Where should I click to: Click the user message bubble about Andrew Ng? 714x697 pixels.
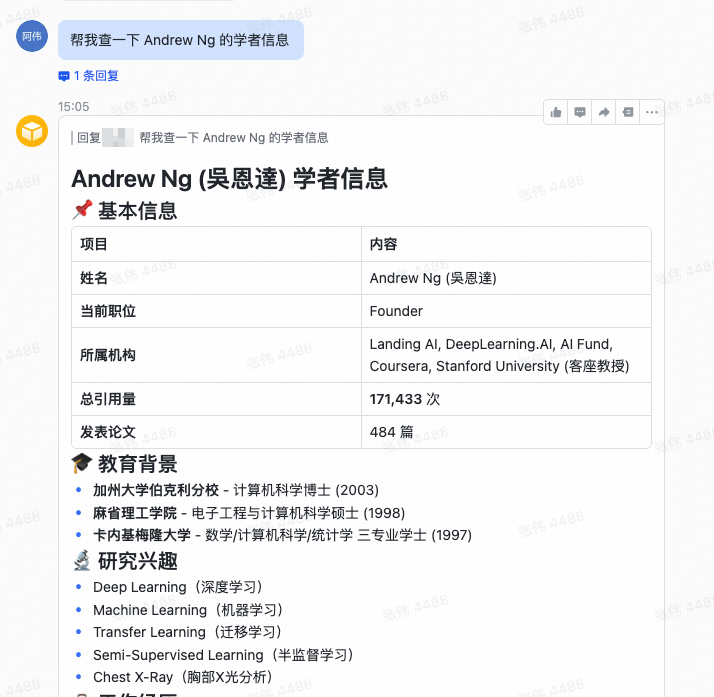(x=181, y=40)
